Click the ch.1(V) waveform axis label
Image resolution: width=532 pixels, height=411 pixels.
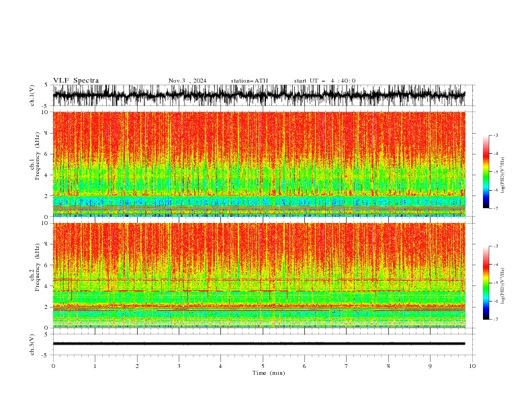pos(32,95)
